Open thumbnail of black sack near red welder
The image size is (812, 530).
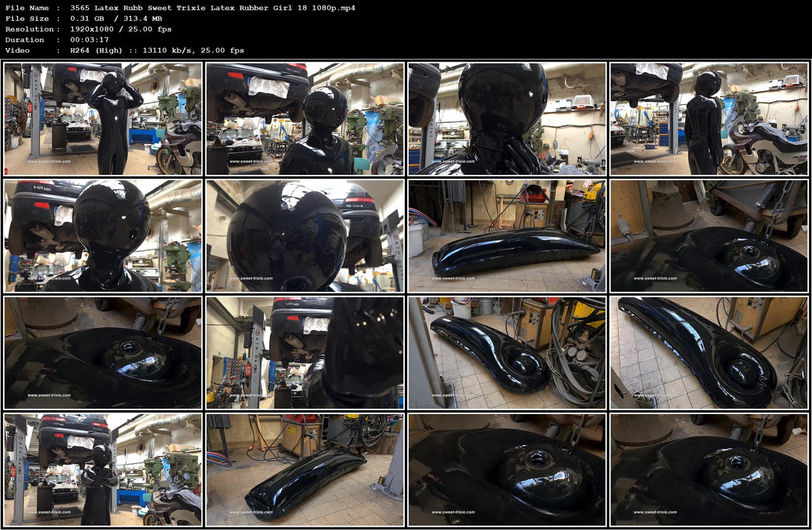coord(506,236)
